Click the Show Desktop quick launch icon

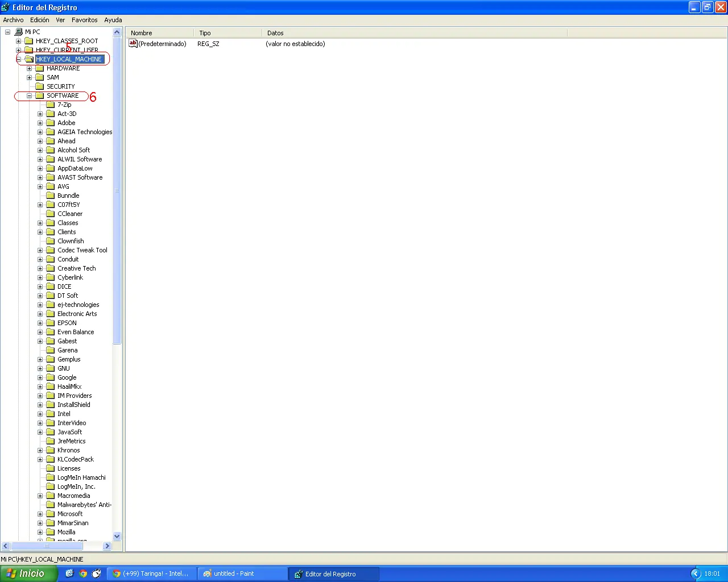(x=69, y=573)
